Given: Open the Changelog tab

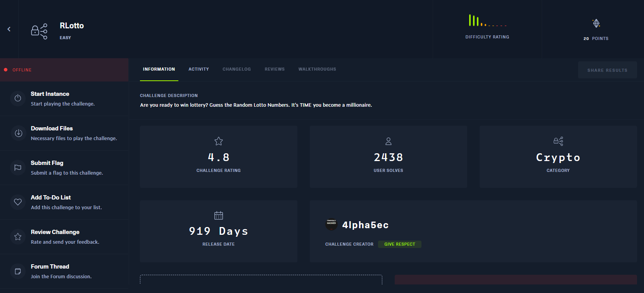Looking at the screenshot, I should click(x=237, y=69).
